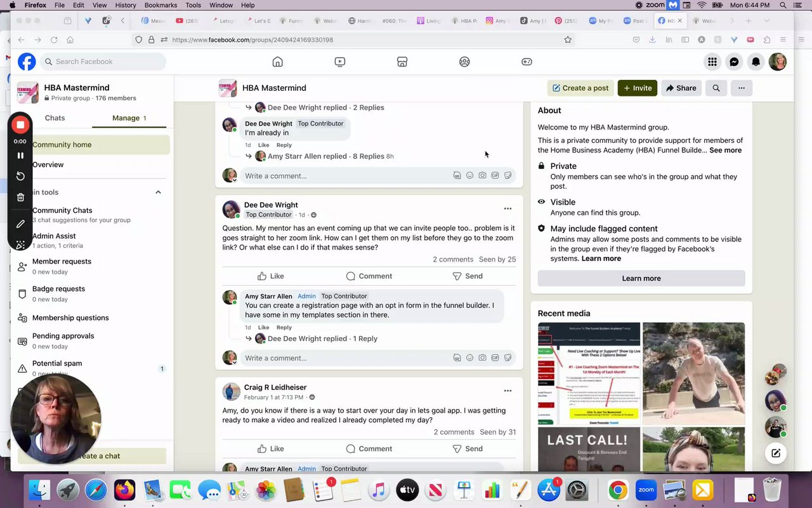Viewport: 812px width, 508px height.
Task: Expand Dee Dee Wright's 1 Reply thread
Action: [x=322, y=338]
